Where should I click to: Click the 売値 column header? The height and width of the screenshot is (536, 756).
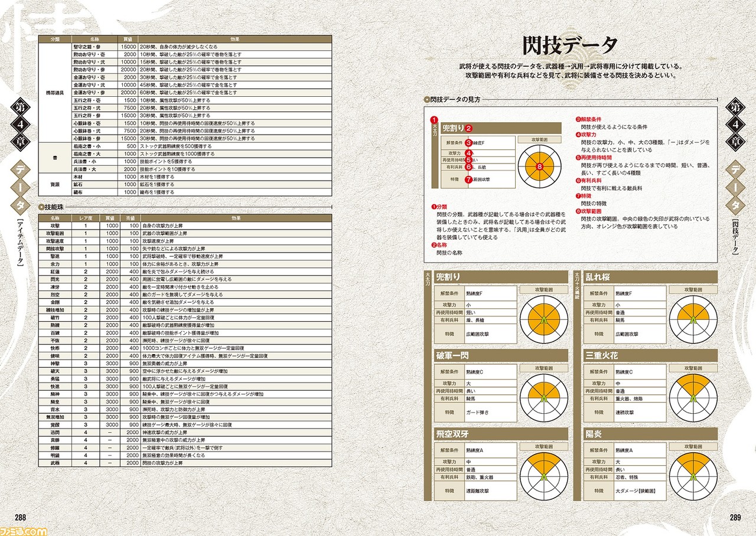point(132,217)
